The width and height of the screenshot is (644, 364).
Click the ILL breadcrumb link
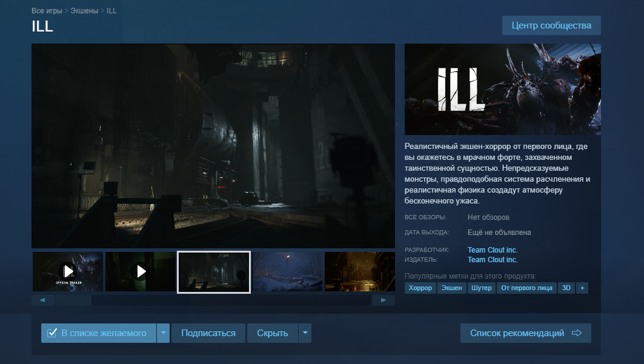pyautogui.click(x=111, y=11)
